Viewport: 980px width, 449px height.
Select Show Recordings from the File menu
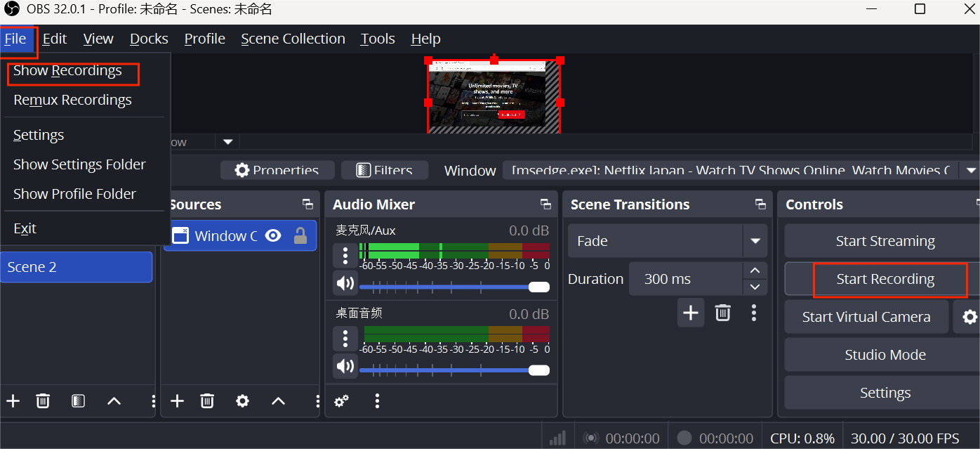67,70
